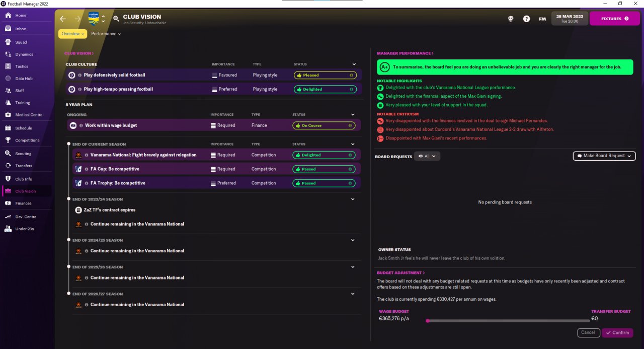Click the wage/transfer budget slider handle
This screenshot has height=349, width=644.
pyautogui.click(x=428, y=320)
